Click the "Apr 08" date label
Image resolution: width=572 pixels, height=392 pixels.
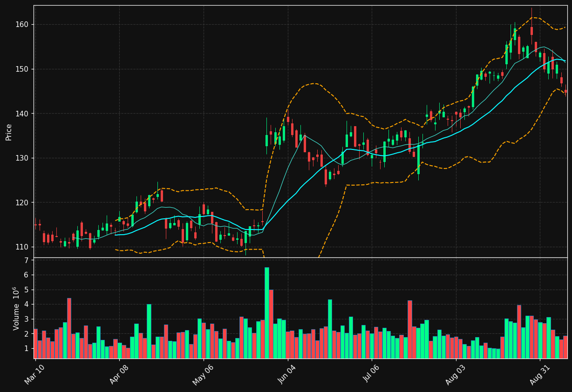[x=119, y=375]
